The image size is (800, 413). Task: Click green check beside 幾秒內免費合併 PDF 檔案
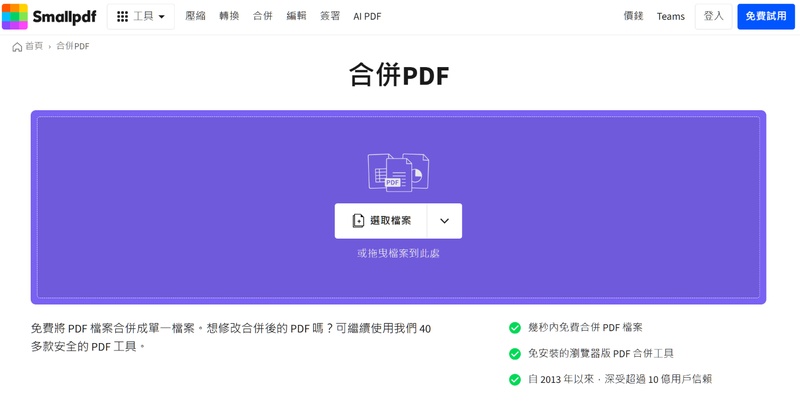515,328
